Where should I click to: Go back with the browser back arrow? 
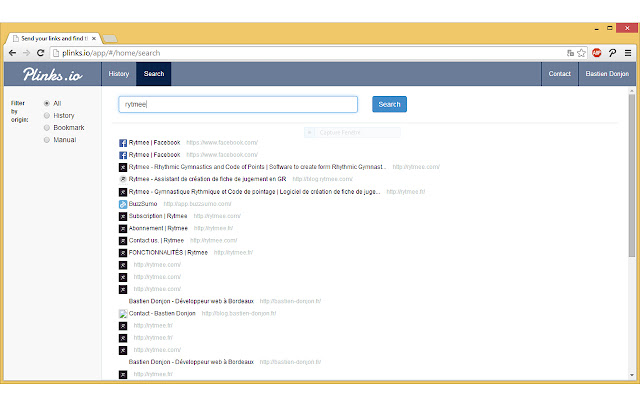(x=13, y=53)
